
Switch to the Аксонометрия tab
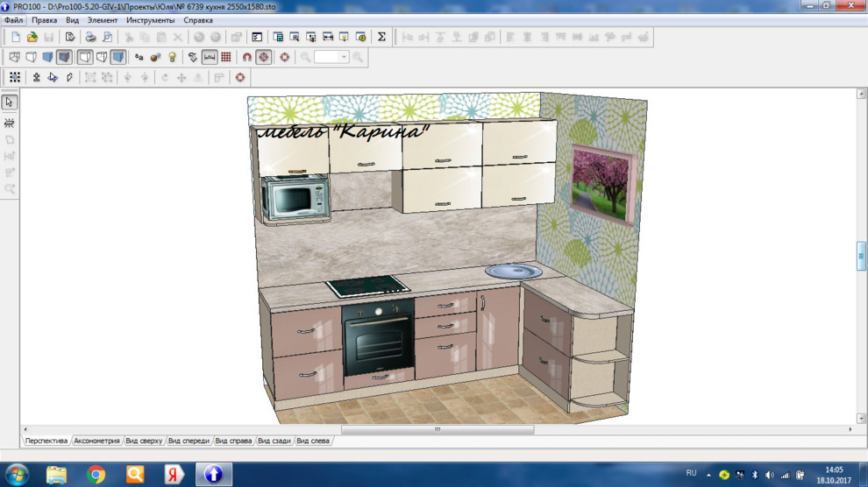pos(96,441)
